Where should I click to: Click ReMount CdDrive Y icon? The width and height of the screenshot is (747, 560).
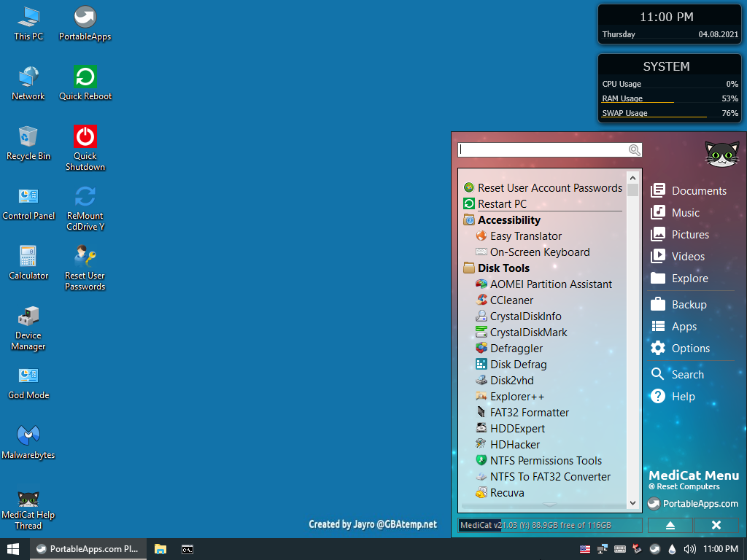pos(85,208)
